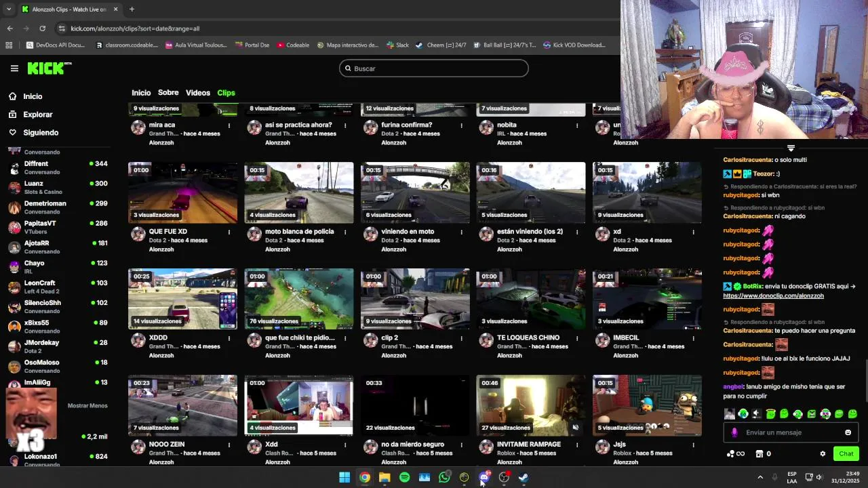The width and height of the screenshot is (868, 488).
Task: Open the 'Kick VOD Download' bookmark
Action: [x=574, y=45]
